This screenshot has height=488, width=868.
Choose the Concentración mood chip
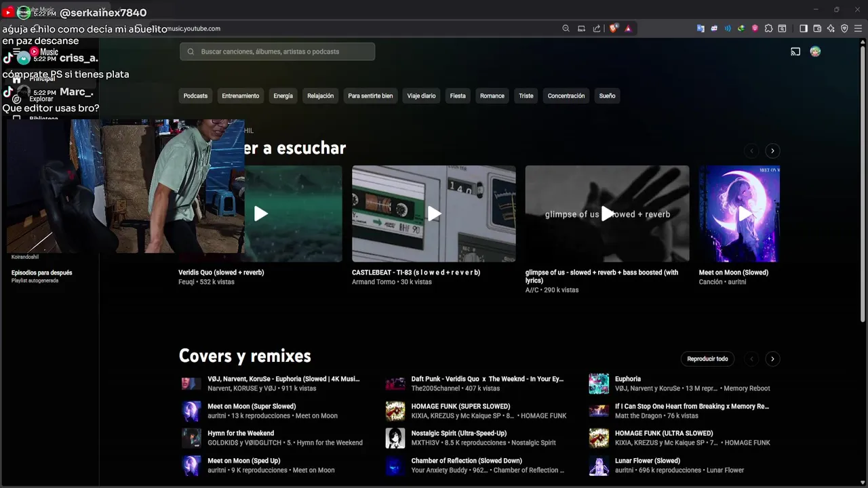pos(566,96)
